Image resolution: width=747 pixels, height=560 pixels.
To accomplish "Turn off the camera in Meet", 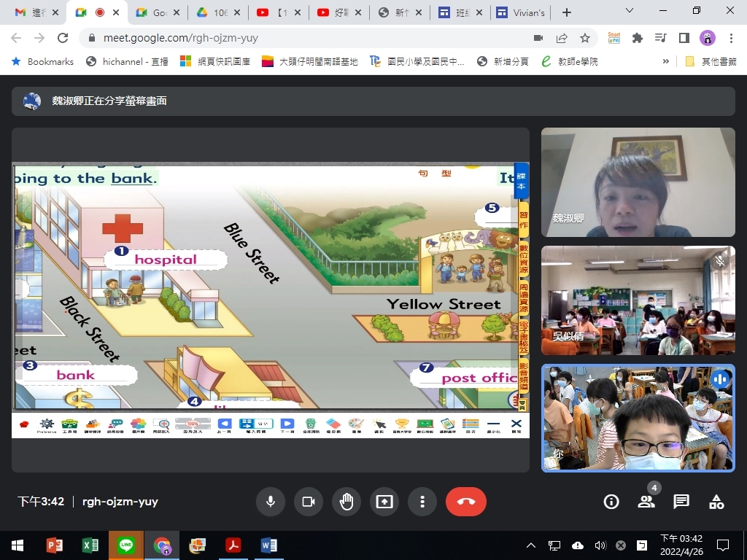I will tap(309, 502).
